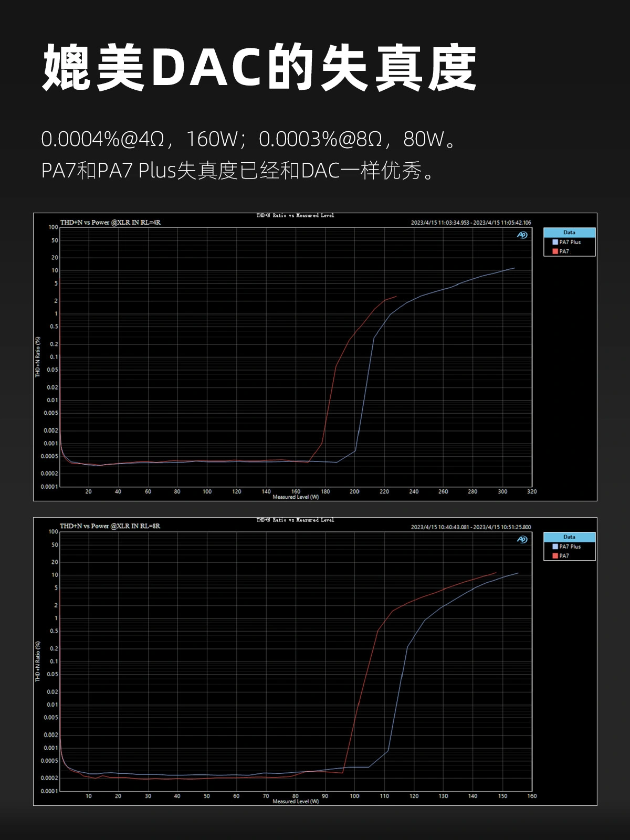The width and height of the screenshot is (630, 840).
Task: Select blue PA7 Plus swatch in 4R legend
Action: point(555,242)
